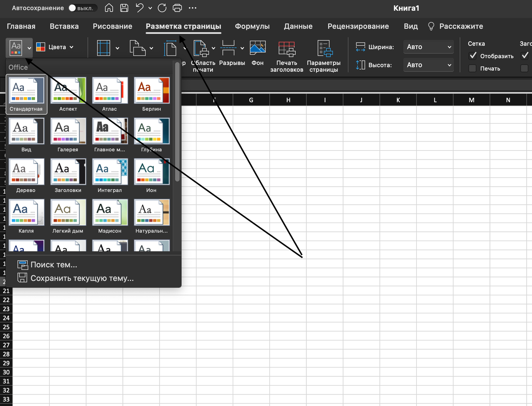Image resolution: width=532 pixels, height=406 pixels.
Task: Select the Ион theme
Action: click(x=151, y=176)
